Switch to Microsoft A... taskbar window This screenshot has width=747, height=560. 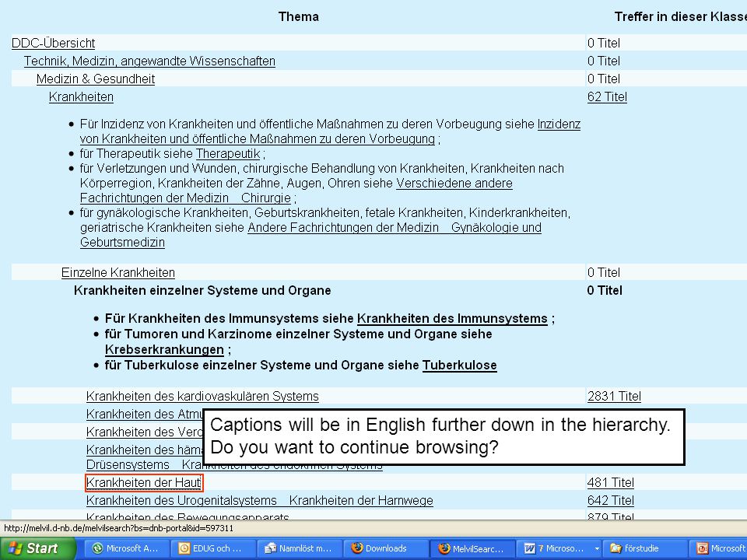(x=127, y=548)
